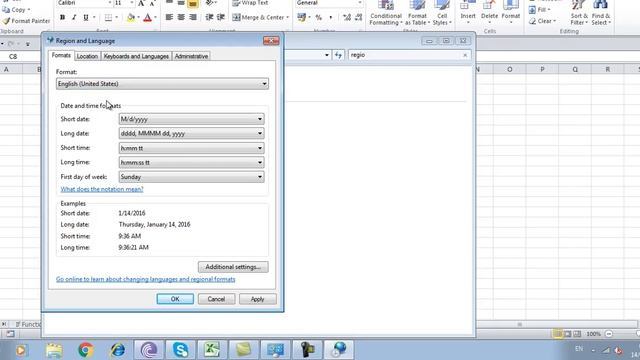Apply Accounting Number Format

[x=302, y=17]
